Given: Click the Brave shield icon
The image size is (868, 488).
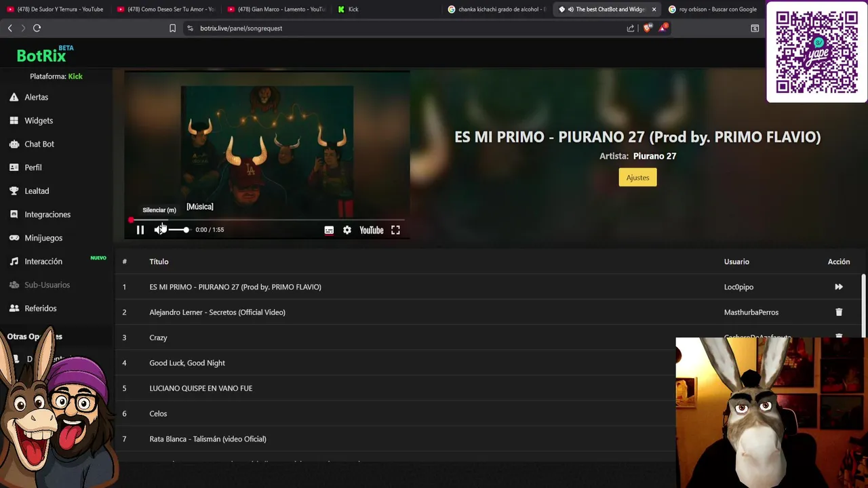Looking at the screenshot, I should pyautogui.click(x=647, y=28).
